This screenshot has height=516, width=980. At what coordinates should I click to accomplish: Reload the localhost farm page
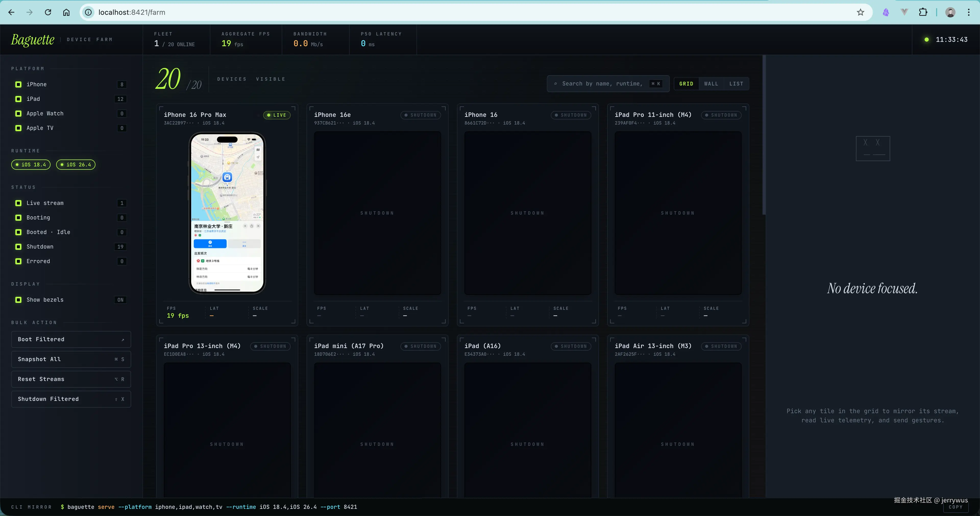[48, 12]
